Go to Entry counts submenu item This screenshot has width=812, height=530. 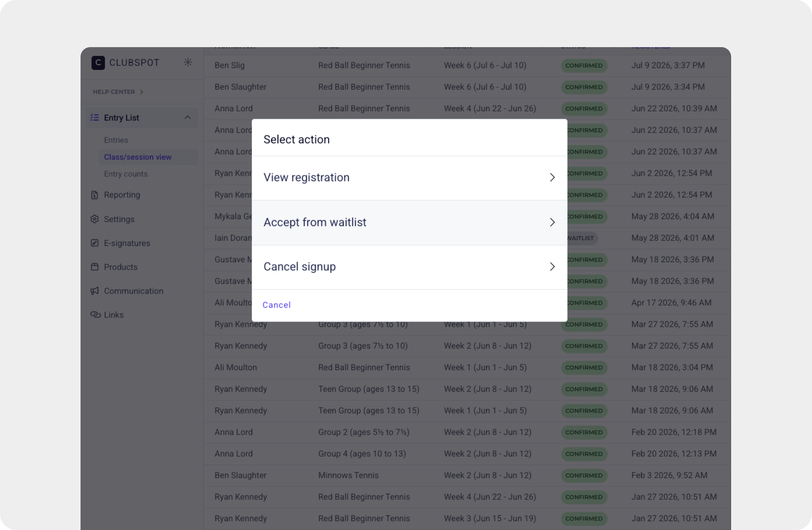tap(126, 174)
